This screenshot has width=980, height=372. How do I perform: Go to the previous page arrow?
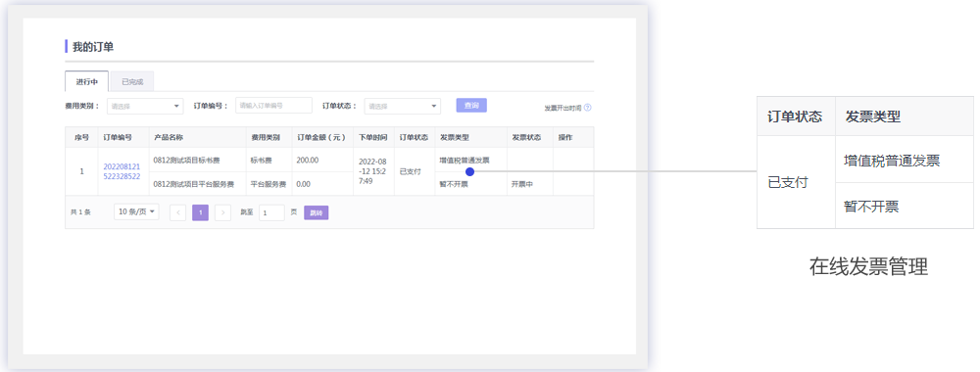[x=177, y=212]
